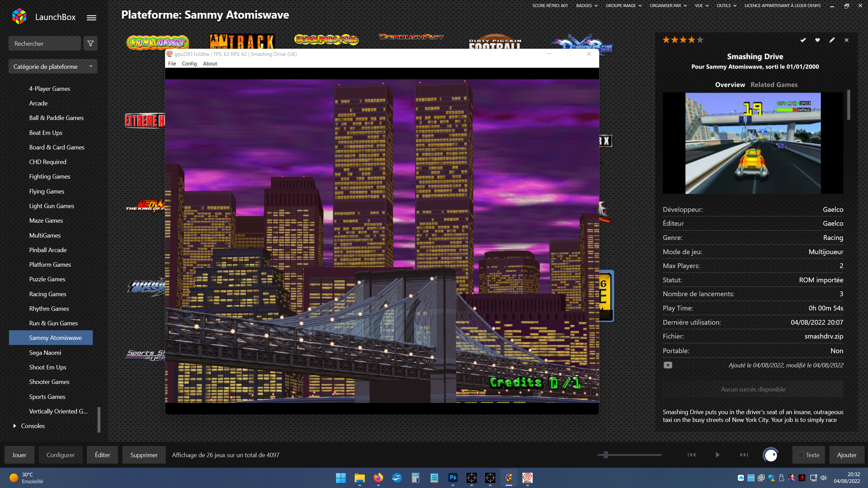Launch Firefox from the taskbar
The width and height of the screenshot is (868, 488).
pyautogui.click(x=378, y=478)
